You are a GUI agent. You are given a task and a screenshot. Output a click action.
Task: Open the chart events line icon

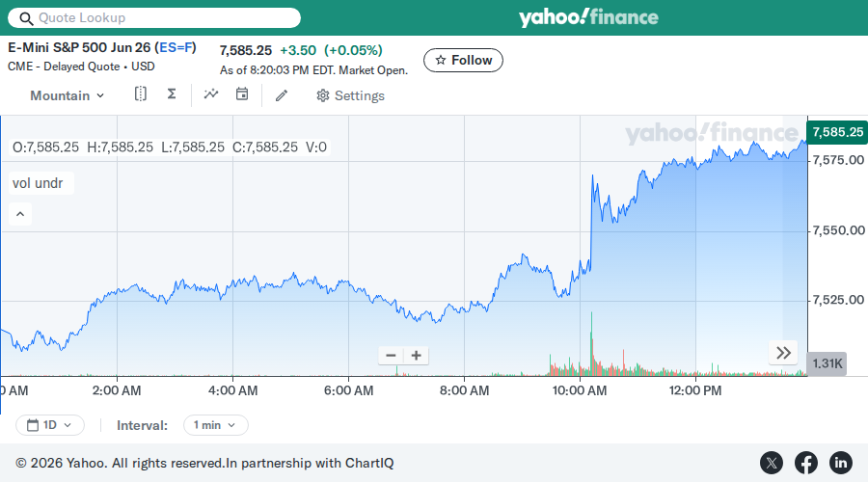coord(211,94)
